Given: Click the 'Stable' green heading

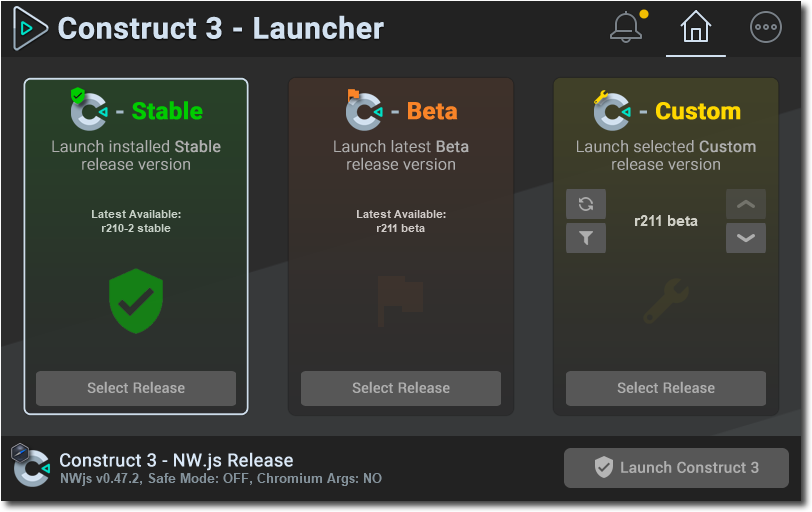Looking at the screenshot, I should pos(167,111).
